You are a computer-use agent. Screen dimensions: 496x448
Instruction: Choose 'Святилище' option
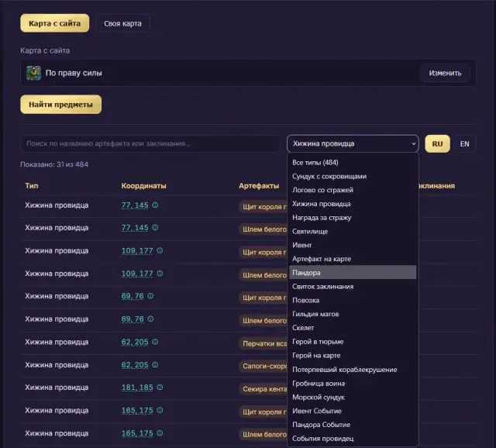pos(353,231)
